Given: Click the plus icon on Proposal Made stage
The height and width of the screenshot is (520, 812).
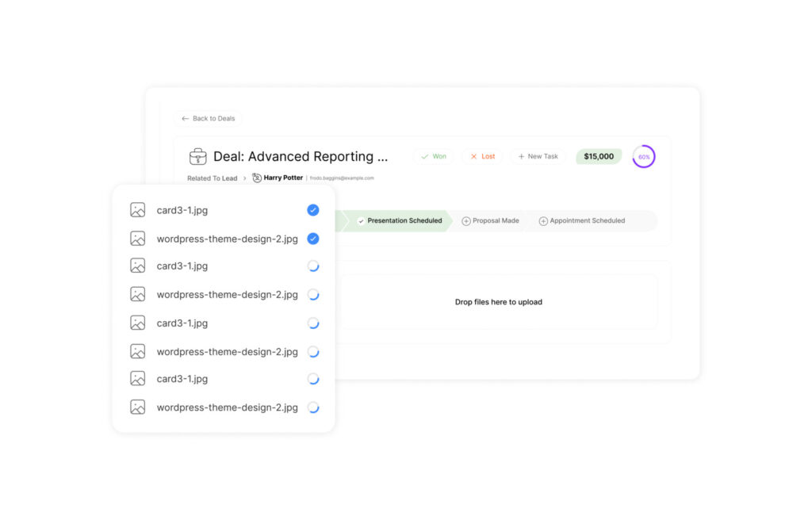Looking at the screenshot, I should [466, 221].
